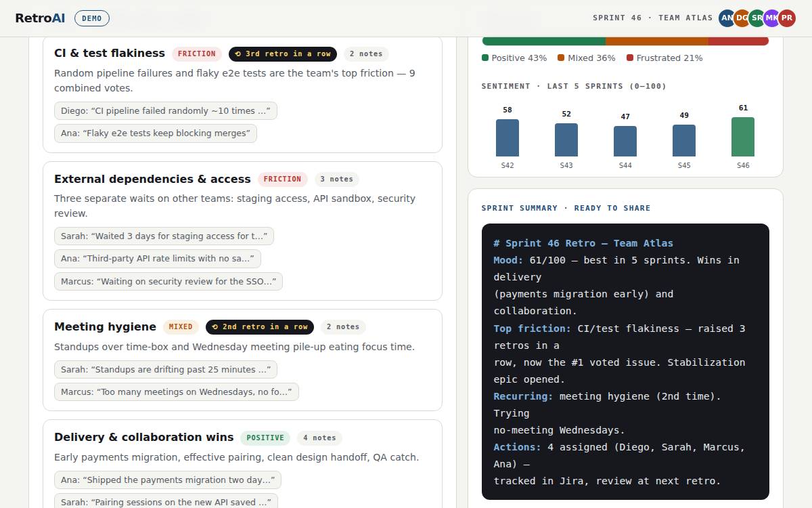
Task: Click the POSITIVE tag on Delivery wins
Action: [x=265, y=438]
